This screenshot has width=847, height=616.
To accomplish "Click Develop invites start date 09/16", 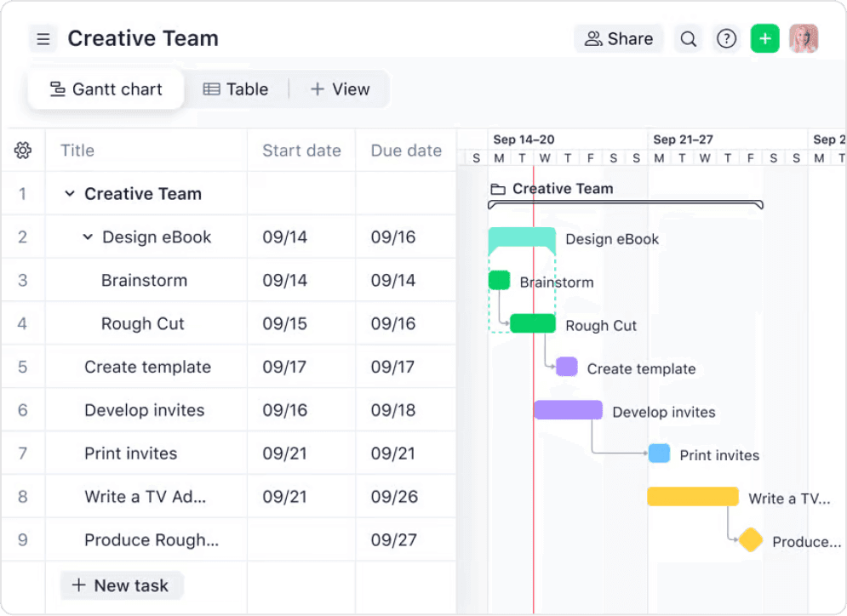I will [x=284, y=410].
